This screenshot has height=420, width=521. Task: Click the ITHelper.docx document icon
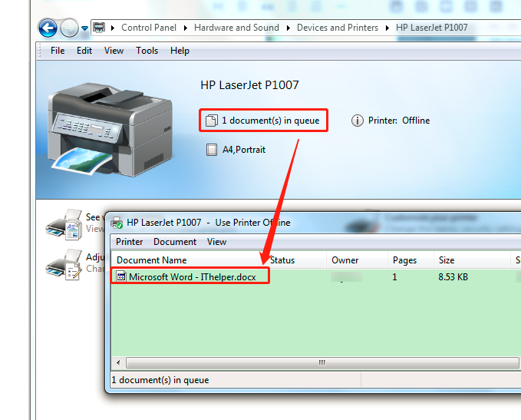121,276
